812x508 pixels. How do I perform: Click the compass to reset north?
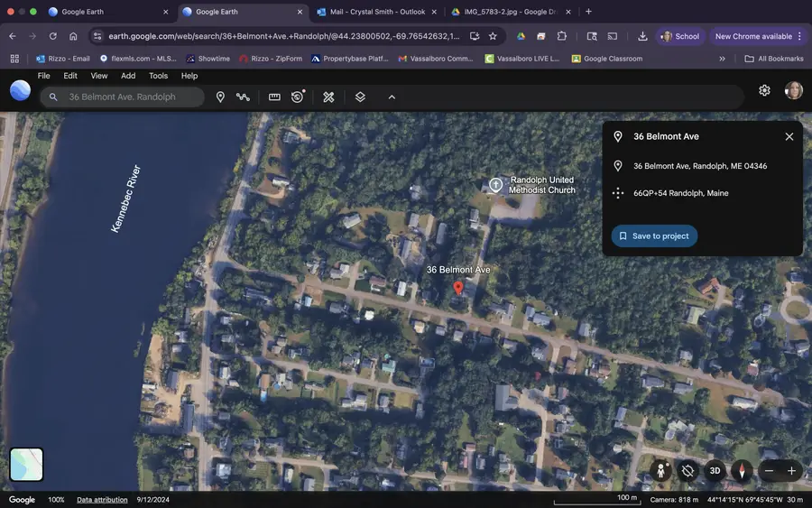(742, 471)
